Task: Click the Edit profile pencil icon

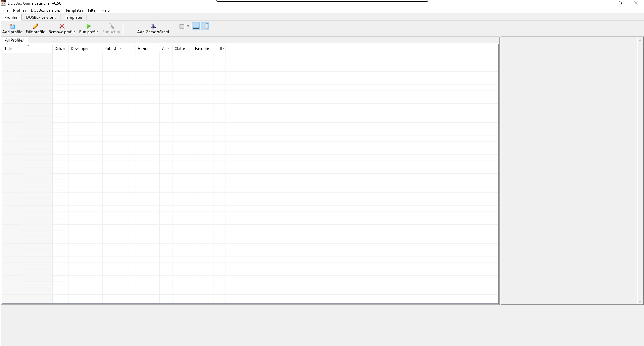Action: [35, 26]
